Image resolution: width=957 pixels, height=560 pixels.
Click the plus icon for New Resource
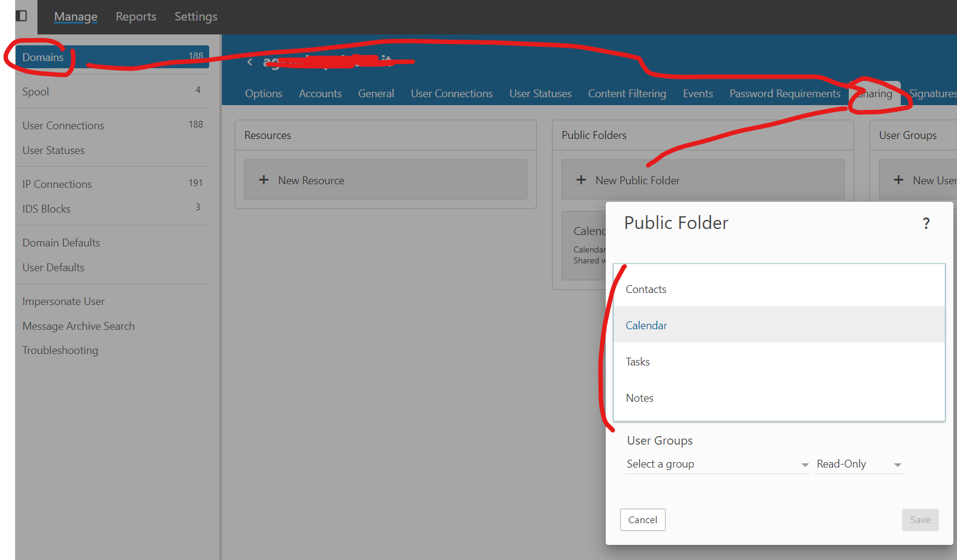point(264,180)
